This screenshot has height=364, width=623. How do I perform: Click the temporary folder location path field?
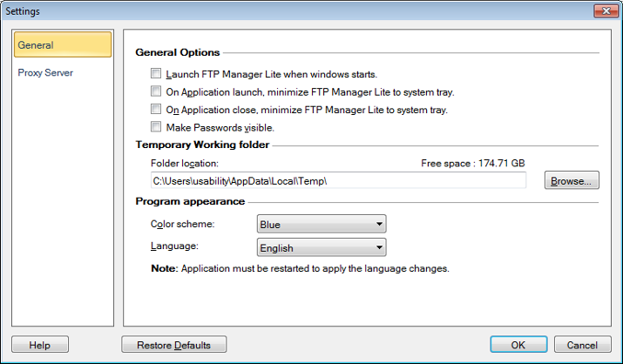pos(338,180)
